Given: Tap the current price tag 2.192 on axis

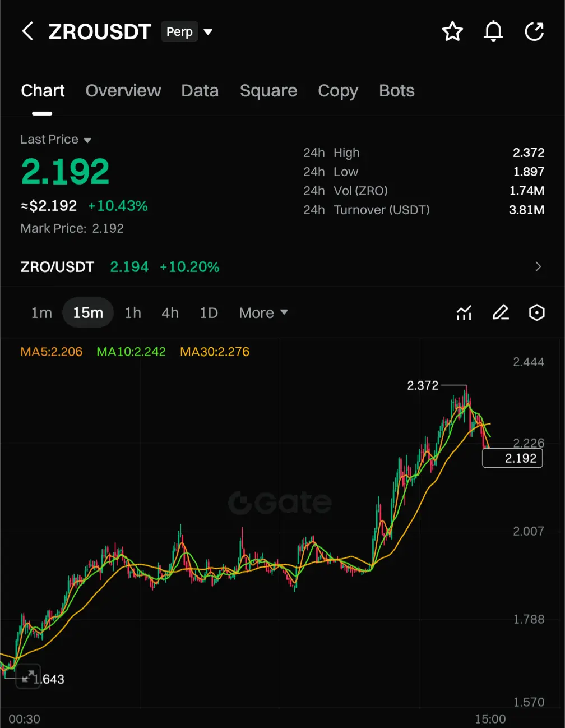Looking at the screenshot, I should pos(512,458).
